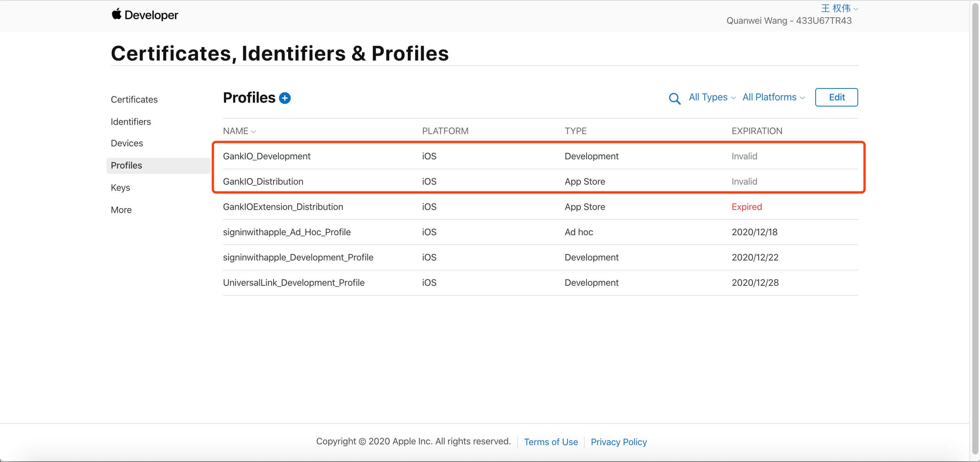This screenshot has height=462, width=980.
Task: Go to Devices in the sidebar
Action: (x=127, y=143)
